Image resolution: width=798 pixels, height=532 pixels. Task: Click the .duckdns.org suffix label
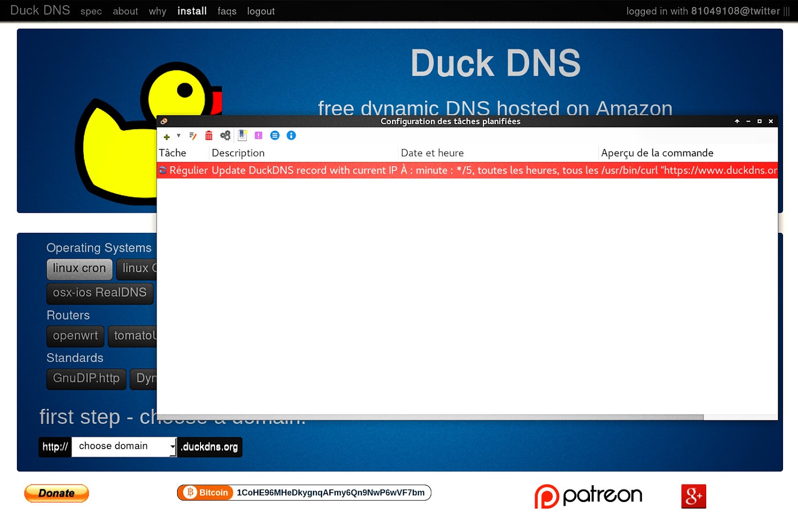coord(209,447)
